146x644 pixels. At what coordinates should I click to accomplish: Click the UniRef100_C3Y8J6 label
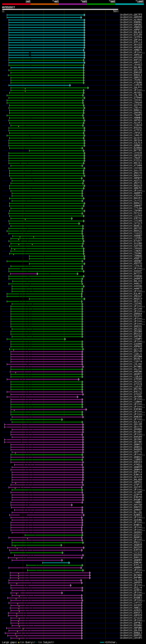(x=131, y=266)
